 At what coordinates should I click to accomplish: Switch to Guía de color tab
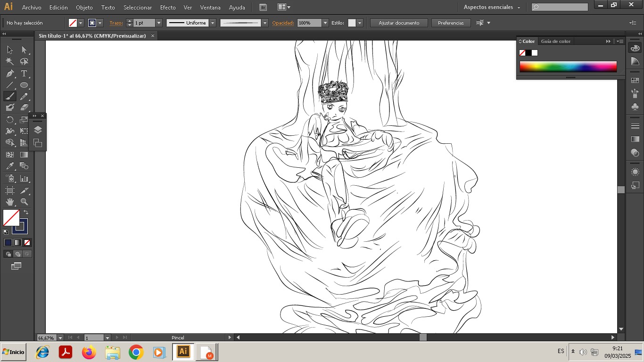555,41
